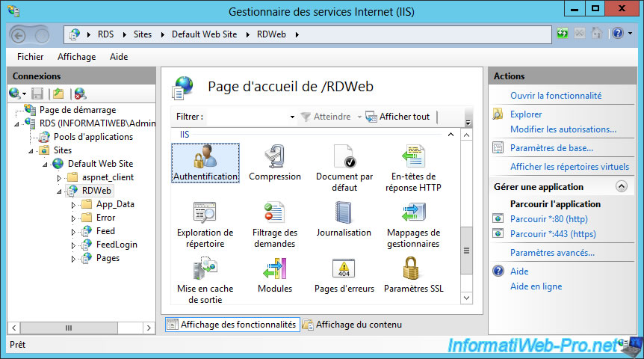Viewport: 644px width, 359px height.
Task: Collapse the IIS group section
Action: pyautogui.click(x=451, y=135)
